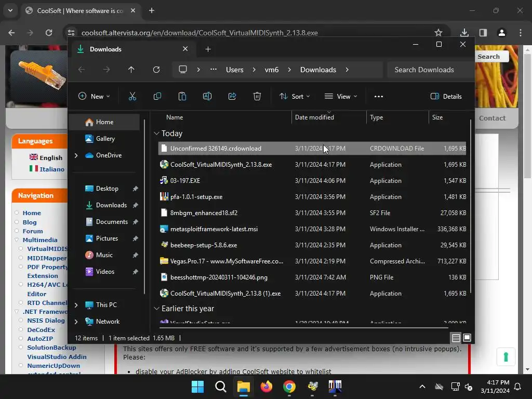The image size is (532, 399).
Task: Open taskbar Search magnifier
Action: pos(220,387)
